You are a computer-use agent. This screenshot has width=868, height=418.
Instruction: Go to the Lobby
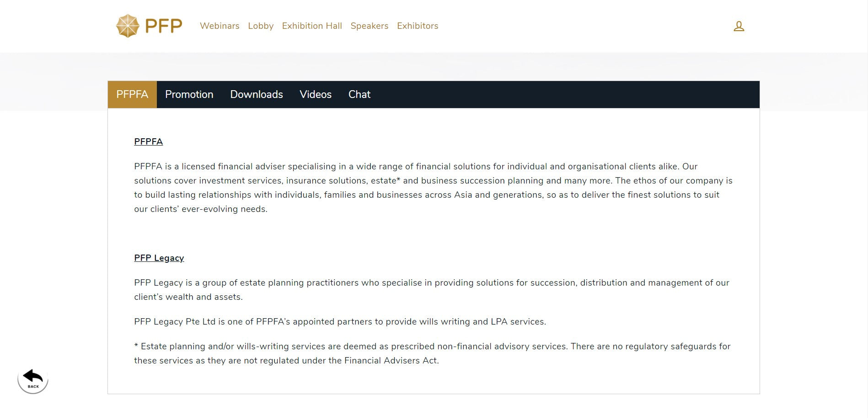pyautogui.click(x=261, y=26)
